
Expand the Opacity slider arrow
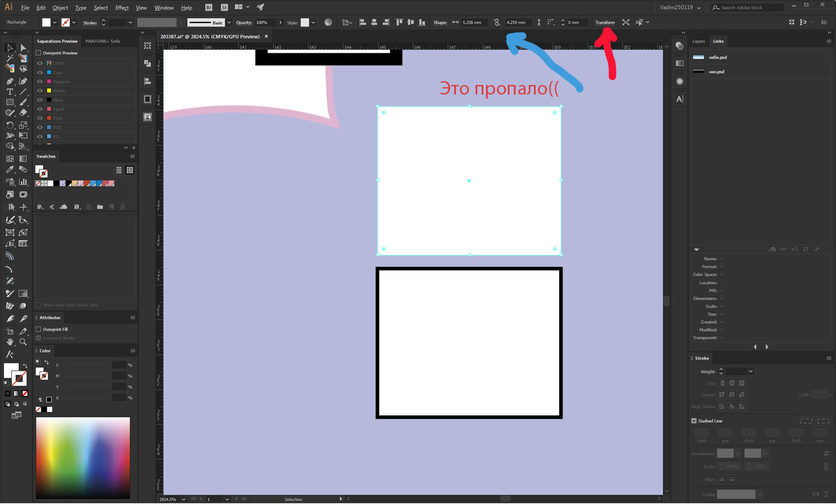(280, 23)
